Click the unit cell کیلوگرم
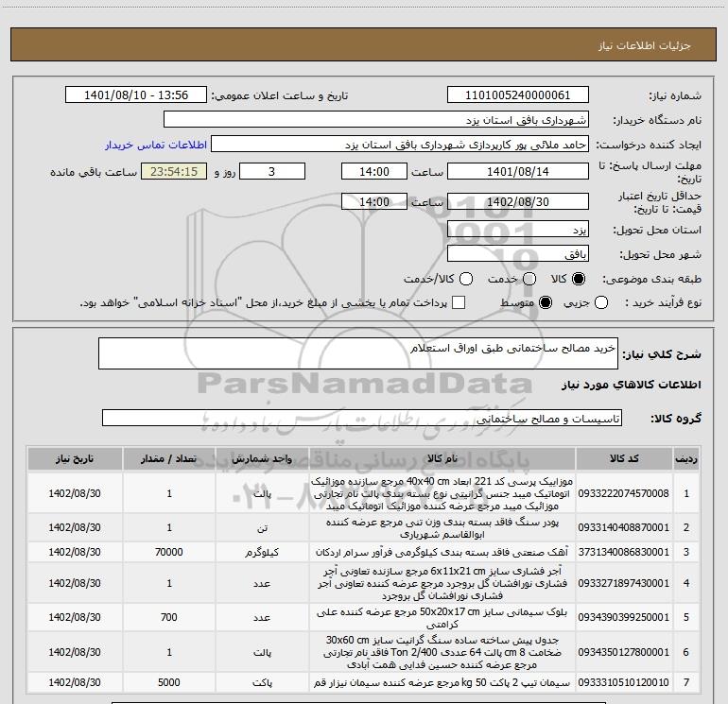This screenshot has width=728, height=704. (x=262, y=552)
